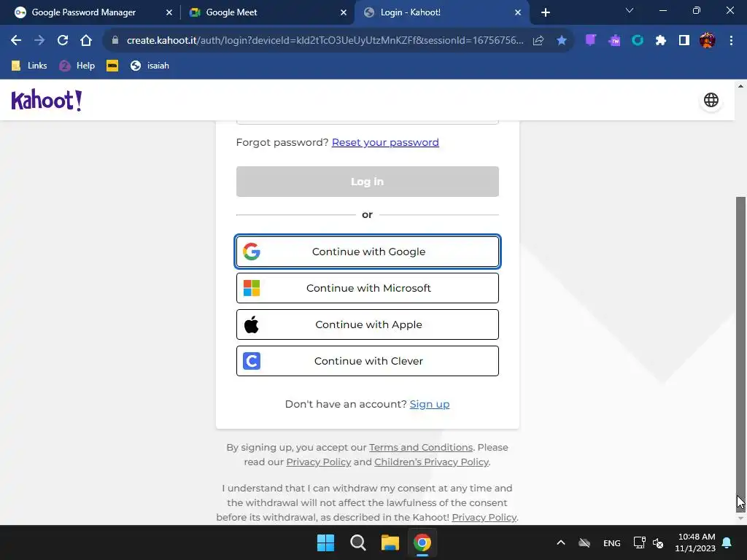Image resolution: width=747 pixels, height=560 pixels.
Task: Click the Kahoot! logo
Action: pos(47,100)
